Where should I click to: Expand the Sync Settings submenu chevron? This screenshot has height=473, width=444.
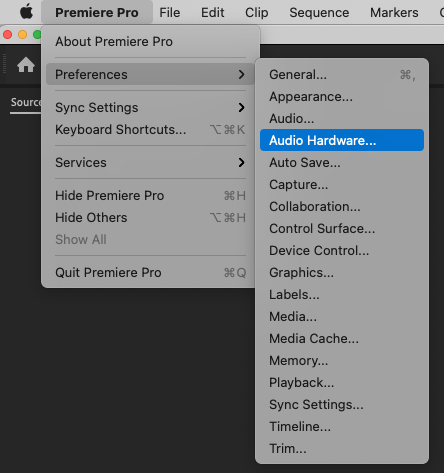click(x=241, y=107)
